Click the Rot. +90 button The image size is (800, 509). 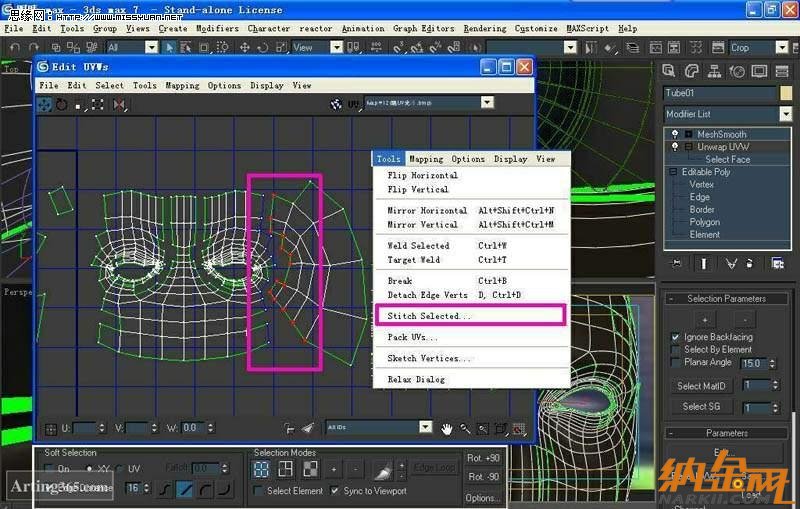(x=483, y=458)
